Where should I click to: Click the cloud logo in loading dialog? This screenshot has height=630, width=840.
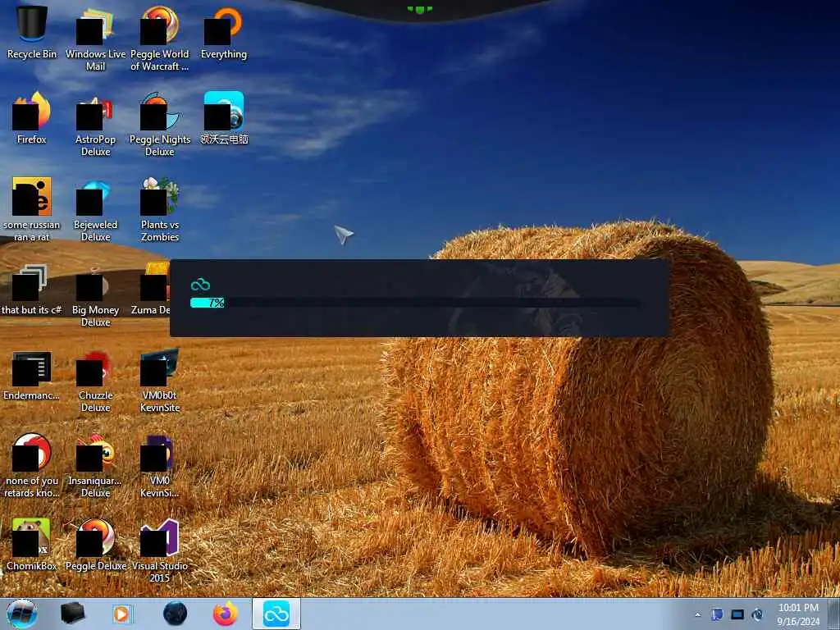click(200, 285)
